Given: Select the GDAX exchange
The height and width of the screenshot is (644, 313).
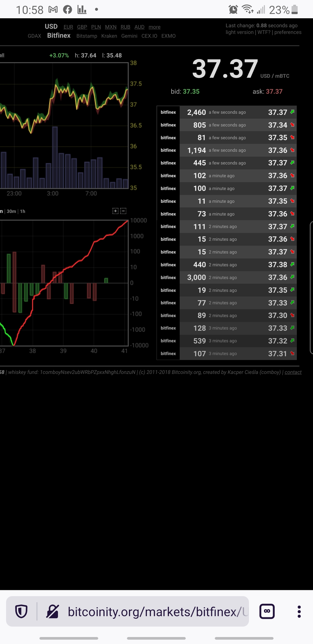Looking at the screenshot, I should (34, 36).
